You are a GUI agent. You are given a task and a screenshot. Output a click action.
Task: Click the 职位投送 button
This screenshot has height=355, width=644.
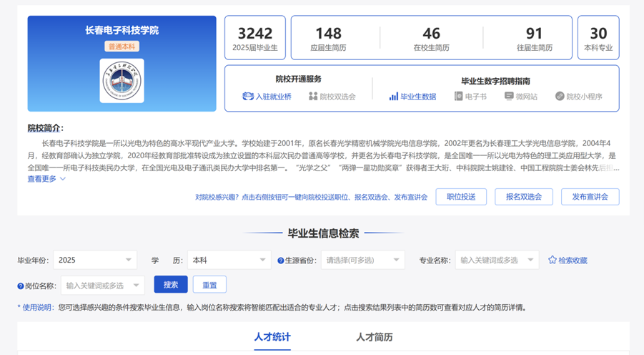point(461,197)
